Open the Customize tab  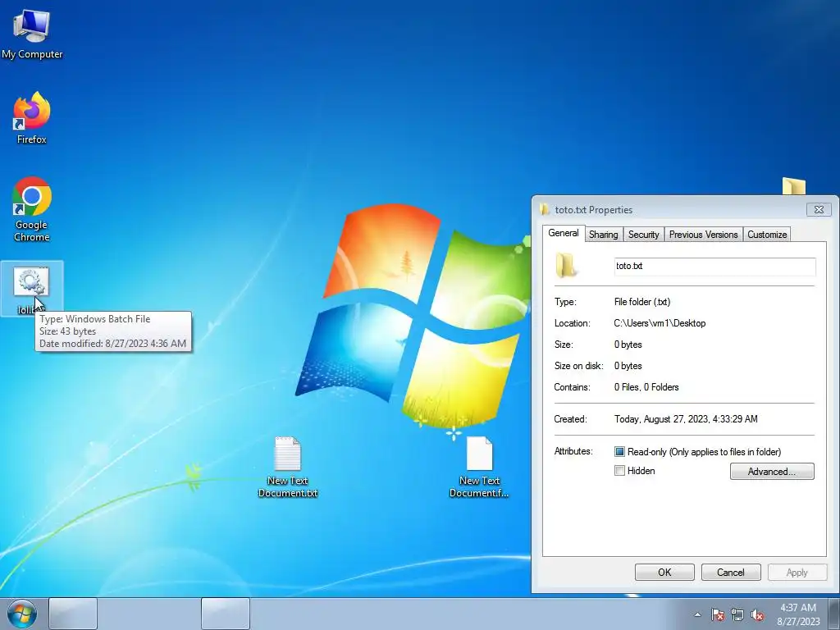[767, 235]
